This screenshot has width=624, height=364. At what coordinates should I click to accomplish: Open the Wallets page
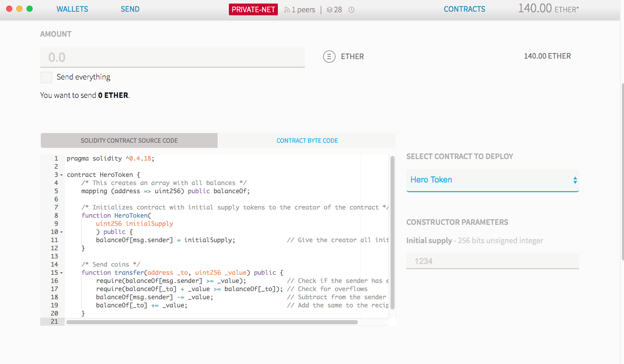click(x=72, y=9)
